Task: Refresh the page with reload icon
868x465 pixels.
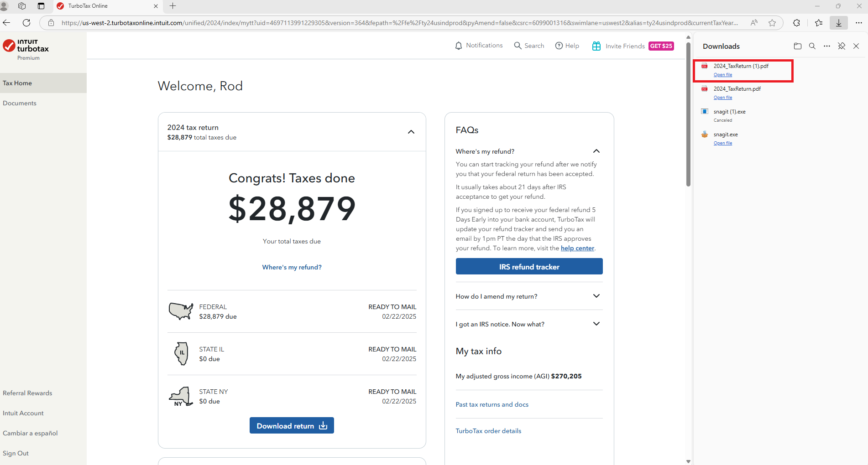Action: pyautogui.click(x=26, y=23)
